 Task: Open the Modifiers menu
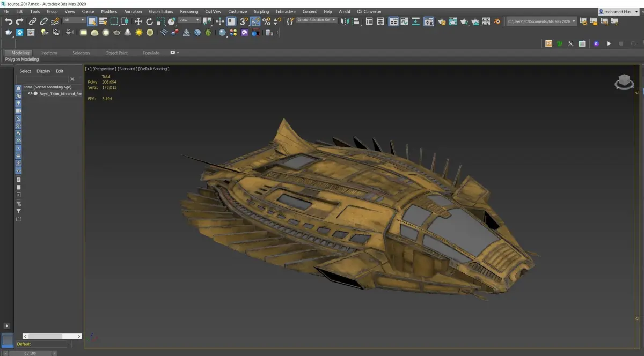click(x=109, y=11)
